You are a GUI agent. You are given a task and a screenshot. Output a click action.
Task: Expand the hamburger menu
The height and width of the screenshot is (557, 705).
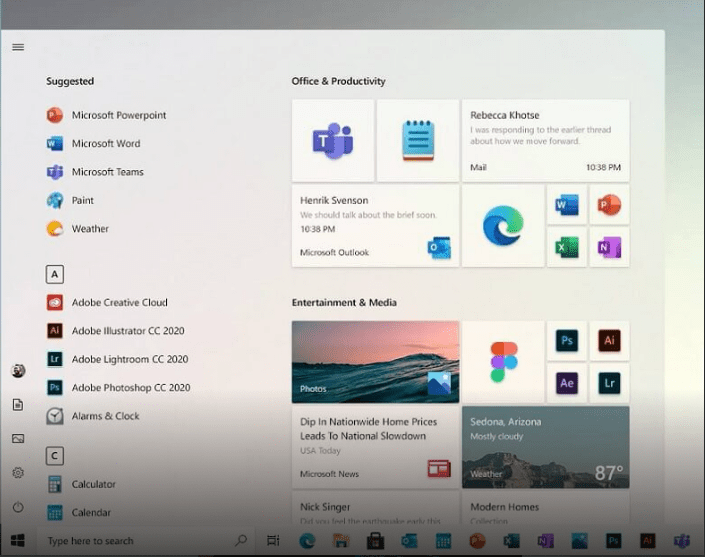[18, 47]
